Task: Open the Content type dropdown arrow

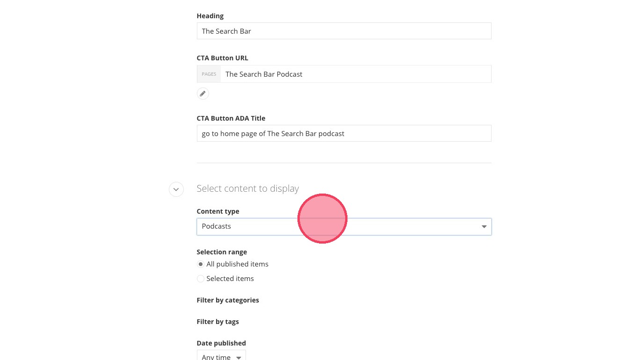Action: tap(484, 227)
